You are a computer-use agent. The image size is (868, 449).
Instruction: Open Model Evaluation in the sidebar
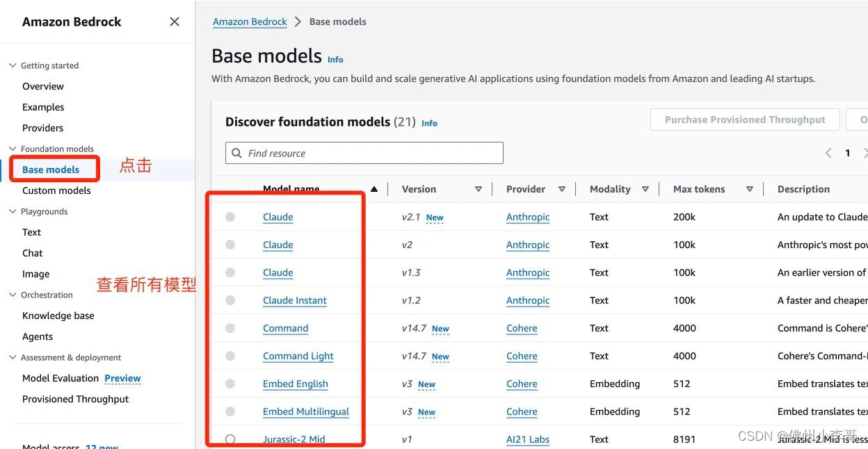(61, 378)
